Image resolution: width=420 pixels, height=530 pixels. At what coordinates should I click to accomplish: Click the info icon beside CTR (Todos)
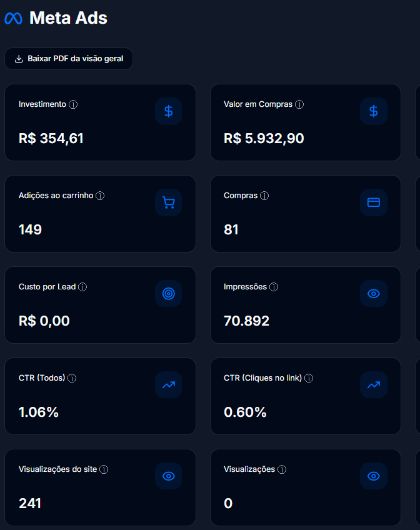[x=72, y=378]
